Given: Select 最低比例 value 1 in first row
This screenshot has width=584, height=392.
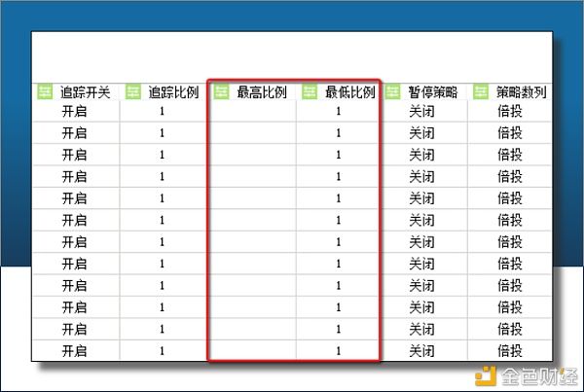Looking at the screenshot, I should pos(338,112).
